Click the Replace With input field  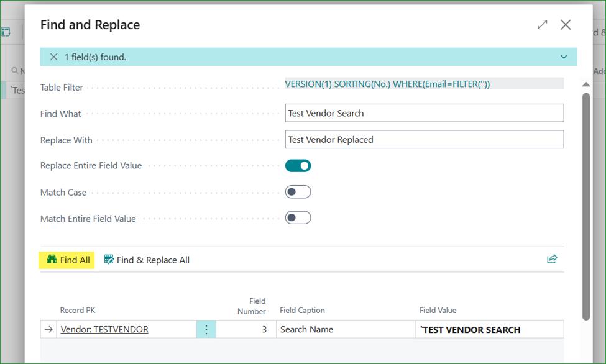point(425,140)
